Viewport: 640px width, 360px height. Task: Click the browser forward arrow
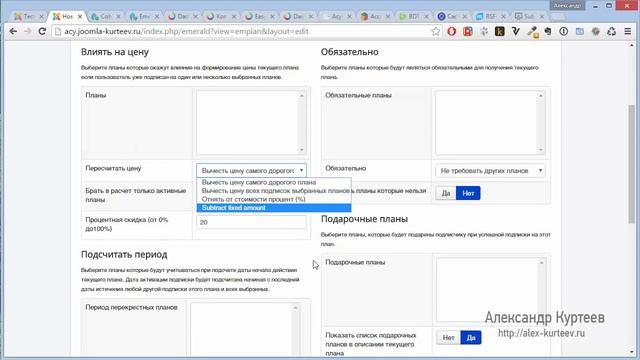click(x=27, y=31)
